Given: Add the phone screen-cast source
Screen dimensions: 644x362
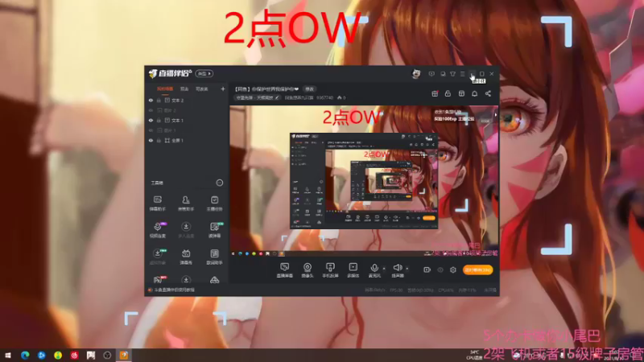Looking at the screenshot, I should pyautogui.click(x=330, y=270).
